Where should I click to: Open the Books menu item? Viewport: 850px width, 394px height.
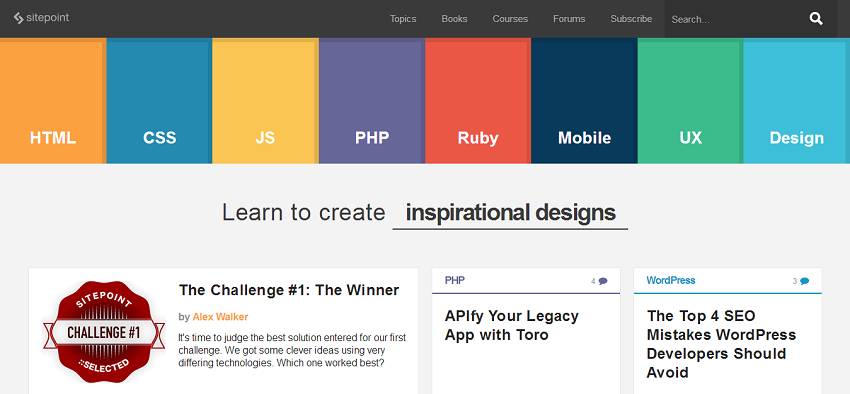pos(454,19)
